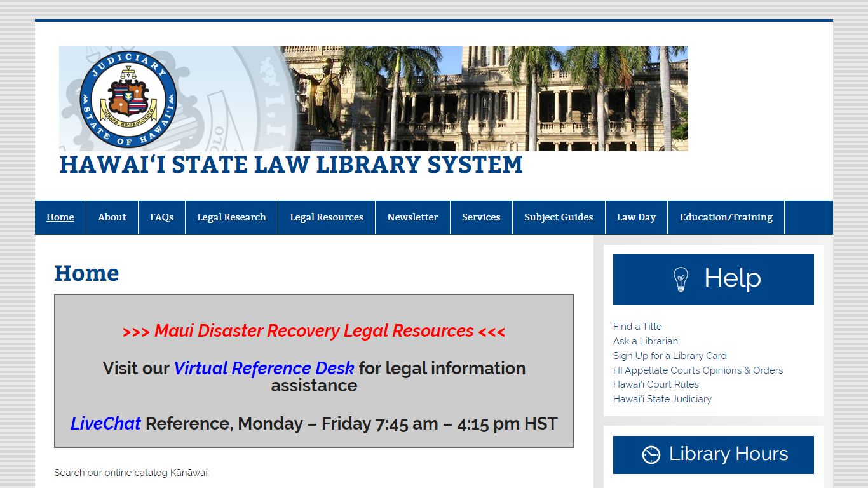Click the Home page heading
The width and height of the screenshot is (868, 488).
click(x=86, y=273)
